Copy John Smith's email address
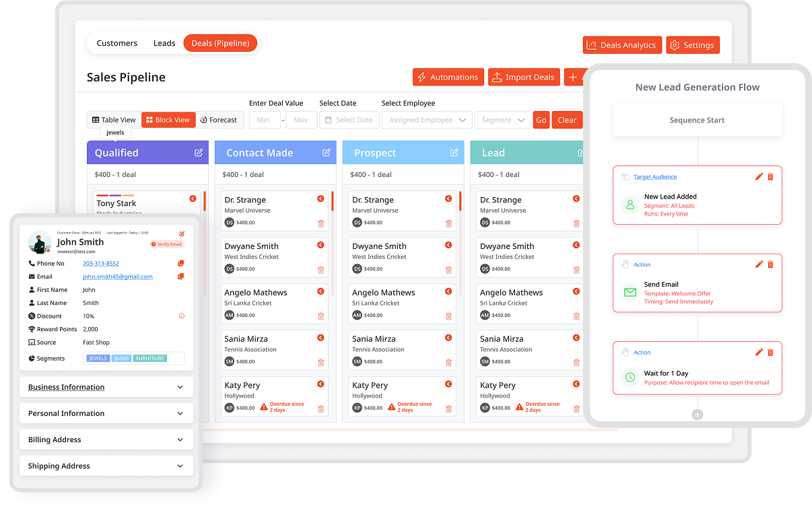 180,277
